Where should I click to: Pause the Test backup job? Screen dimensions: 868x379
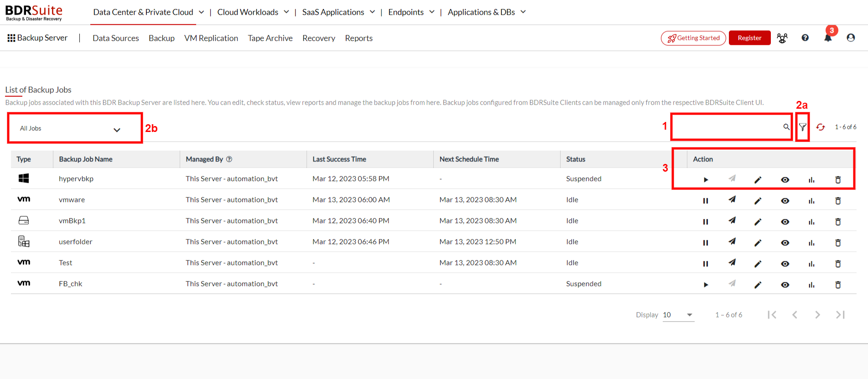pos(706,264)
